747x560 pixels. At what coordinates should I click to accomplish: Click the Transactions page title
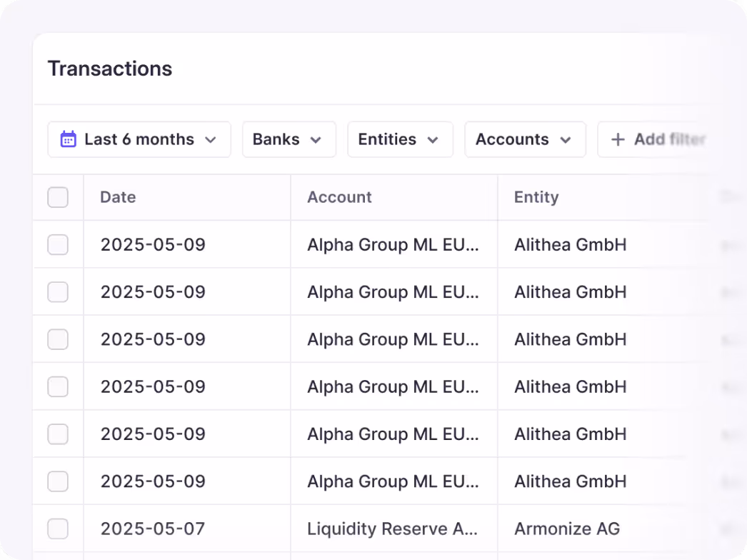point(110,69)
